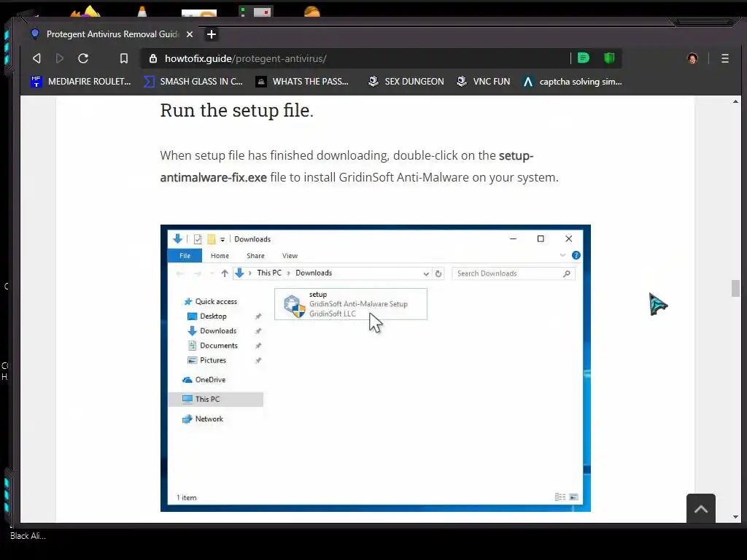Click the scroll-to-top chevron button

pos(701,508)
